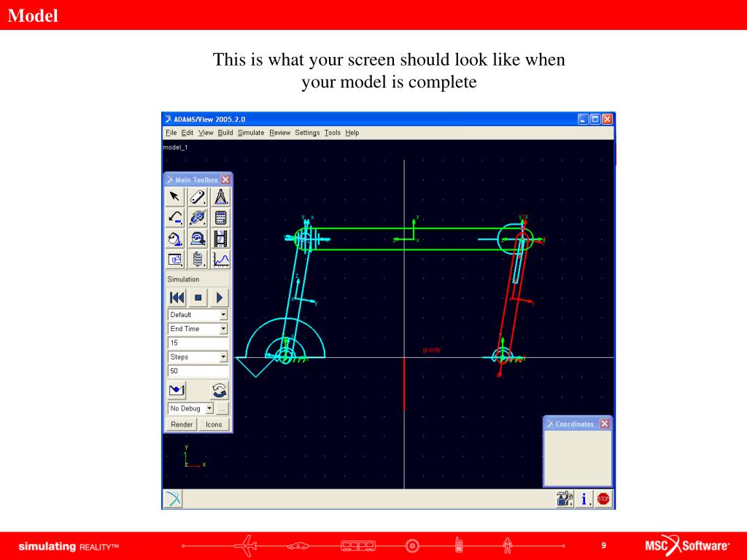Viewport: 747px width, 560px height.
Task: Open the Information icon in status bar
Action: pos(584,499)
